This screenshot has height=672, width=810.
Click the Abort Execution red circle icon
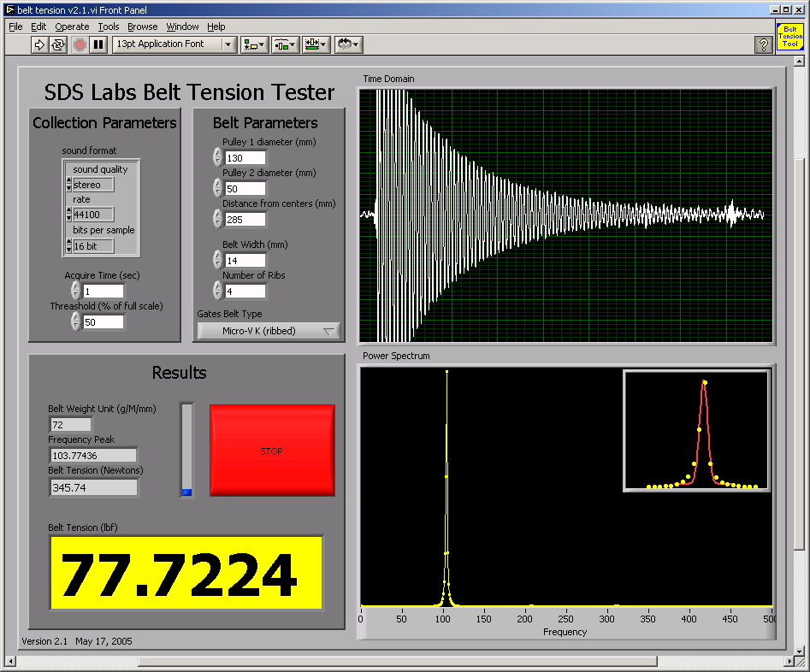coord(80,44)
